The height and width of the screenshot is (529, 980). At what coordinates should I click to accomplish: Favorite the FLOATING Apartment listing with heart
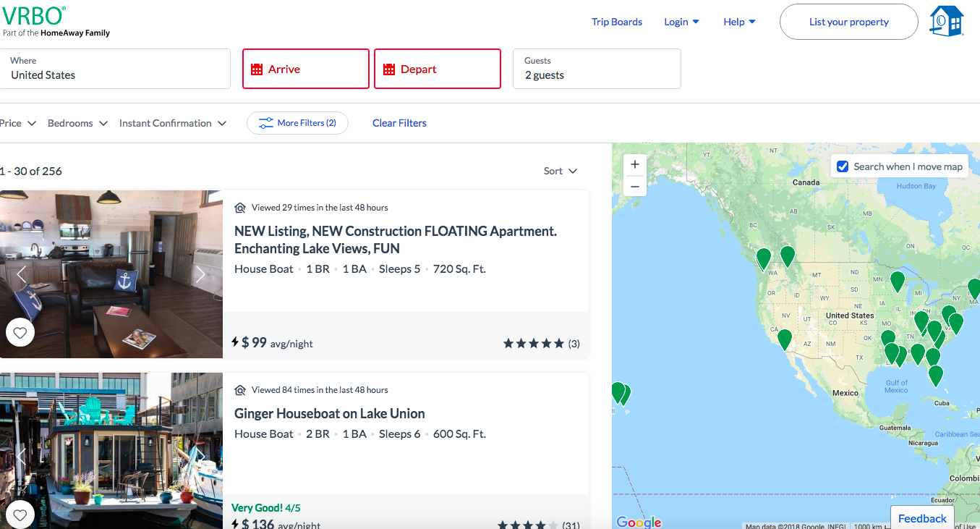pyautogui.click(x=20, y=332)
